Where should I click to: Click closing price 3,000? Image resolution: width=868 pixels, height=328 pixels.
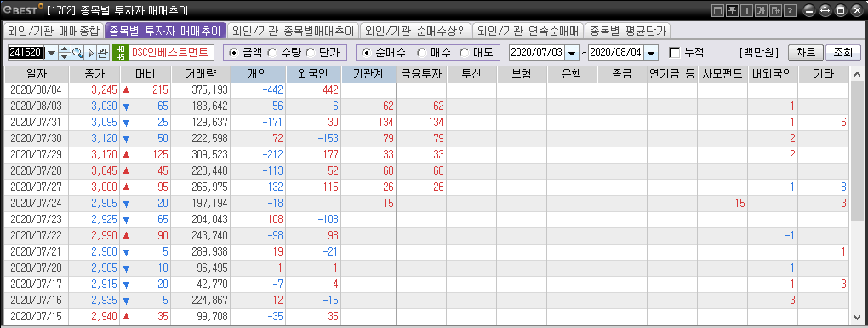[x=104, y=187]
